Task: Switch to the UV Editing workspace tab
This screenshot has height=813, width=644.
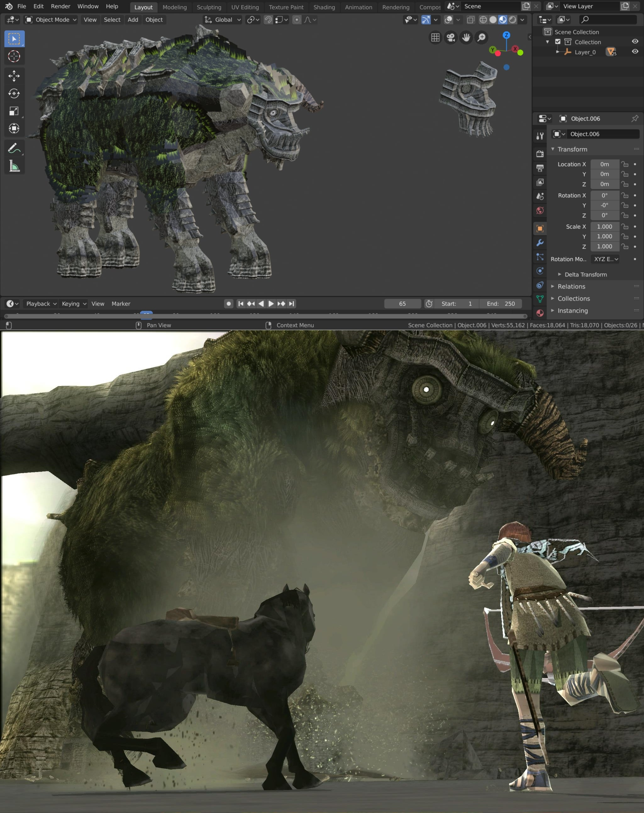Action: (x=245, y=7)
